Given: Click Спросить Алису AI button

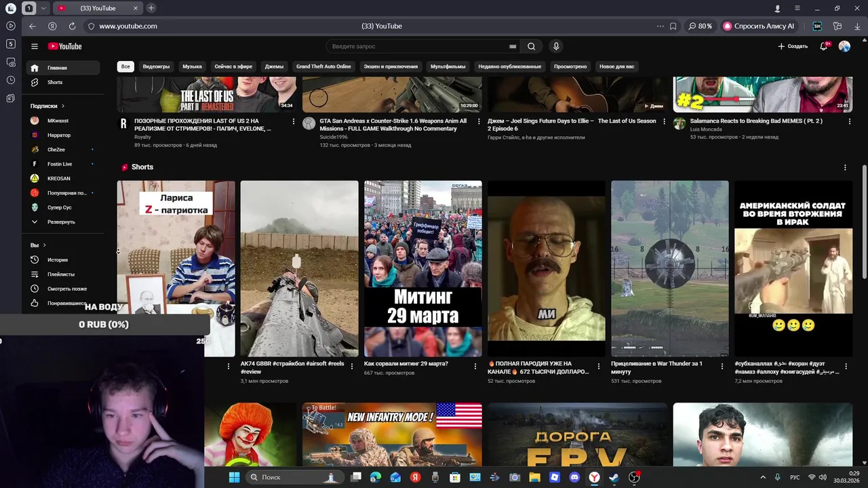Looking at the screenshot, I should point(759,26).
